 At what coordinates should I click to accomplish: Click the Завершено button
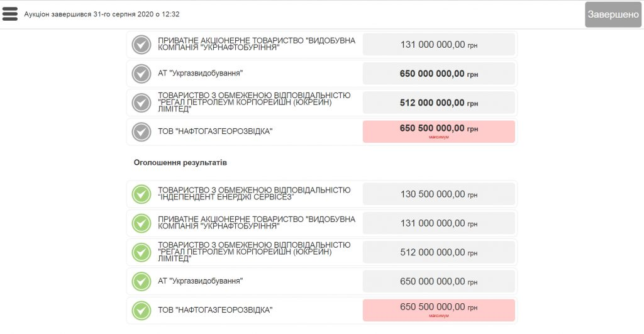(613, 14)
